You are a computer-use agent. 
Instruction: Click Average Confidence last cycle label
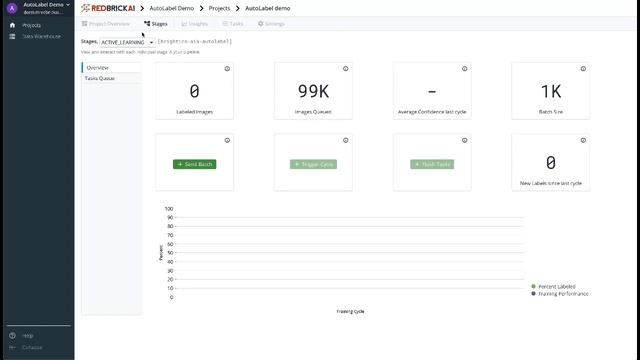pyautogui.click(x=432, y=112)
